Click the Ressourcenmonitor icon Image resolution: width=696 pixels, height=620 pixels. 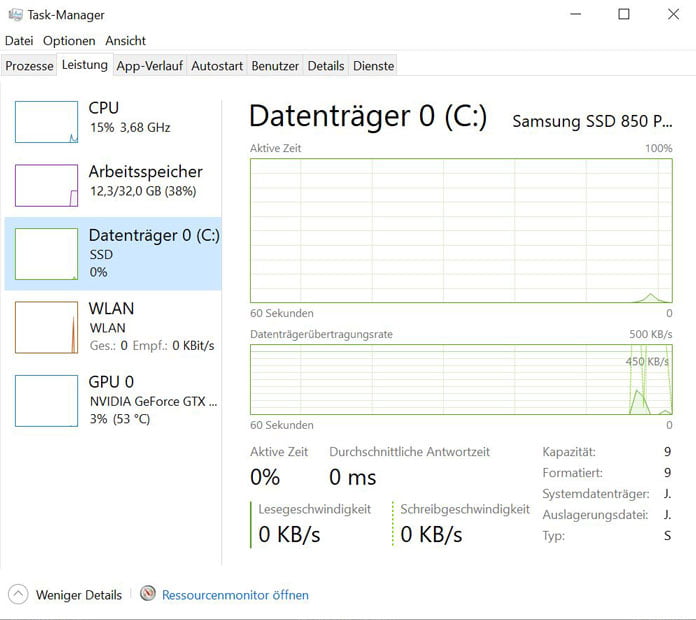coord(148,594)
